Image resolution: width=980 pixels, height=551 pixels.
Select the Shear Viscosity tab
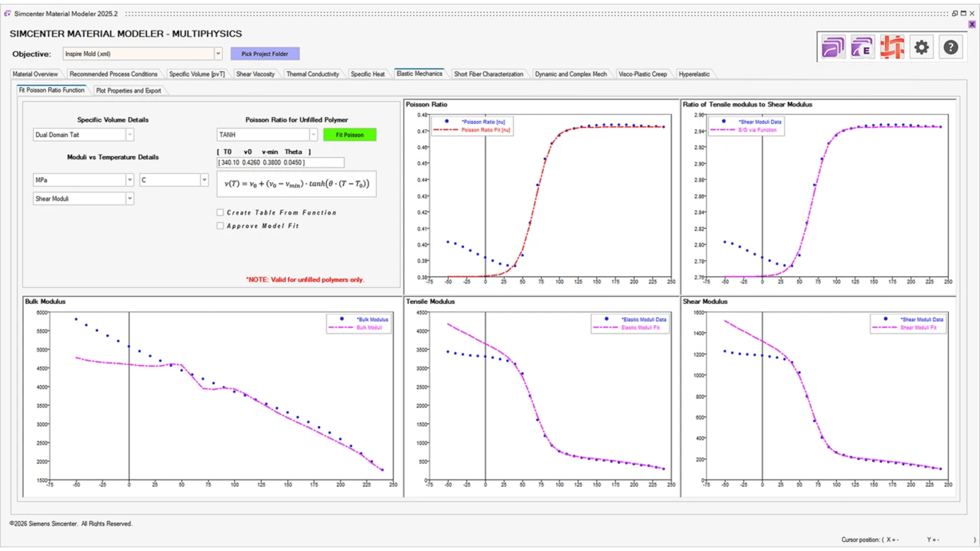click(255, 74)
